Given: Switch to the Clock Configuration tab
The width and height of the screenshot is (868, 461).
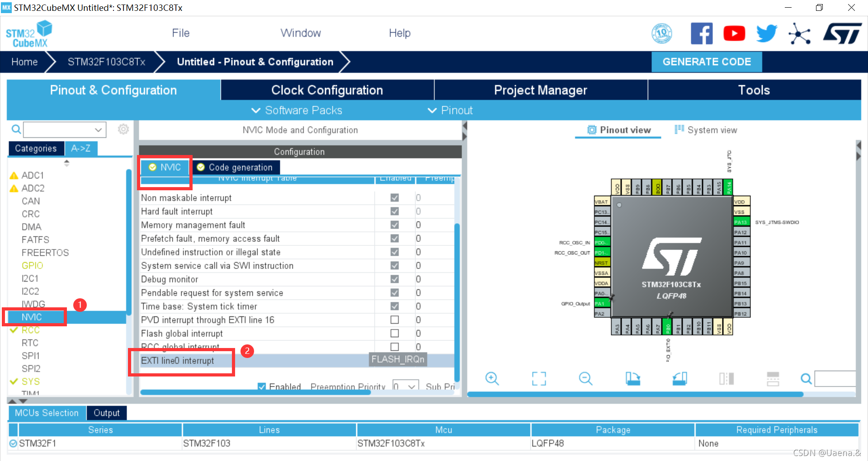Looking at the screenshot, I should pos(327,90).
